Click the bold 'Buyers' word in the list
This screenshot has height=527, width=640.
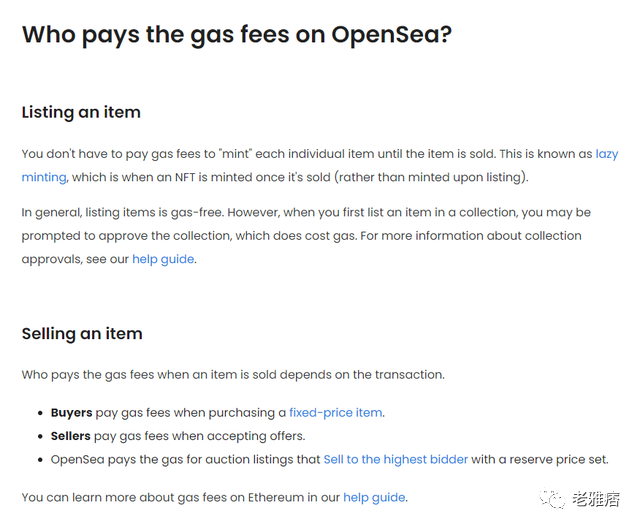point(71,413)
